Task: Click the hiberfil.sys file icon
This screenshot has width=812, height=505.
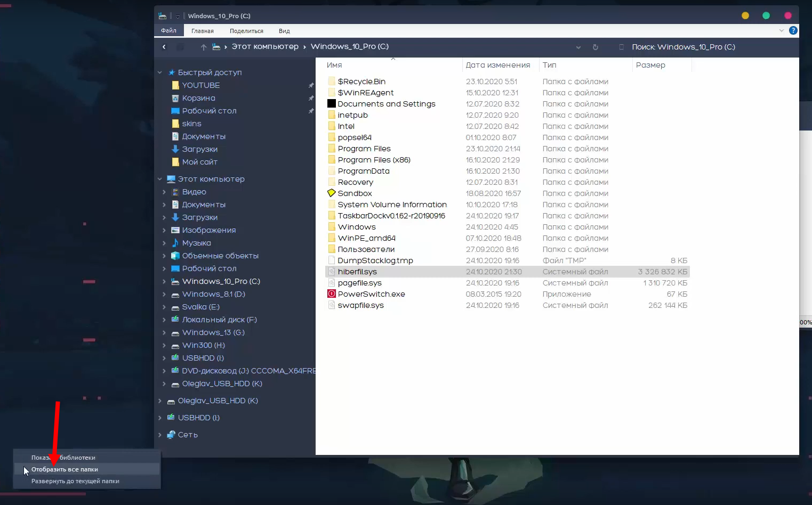Action: 332,271
